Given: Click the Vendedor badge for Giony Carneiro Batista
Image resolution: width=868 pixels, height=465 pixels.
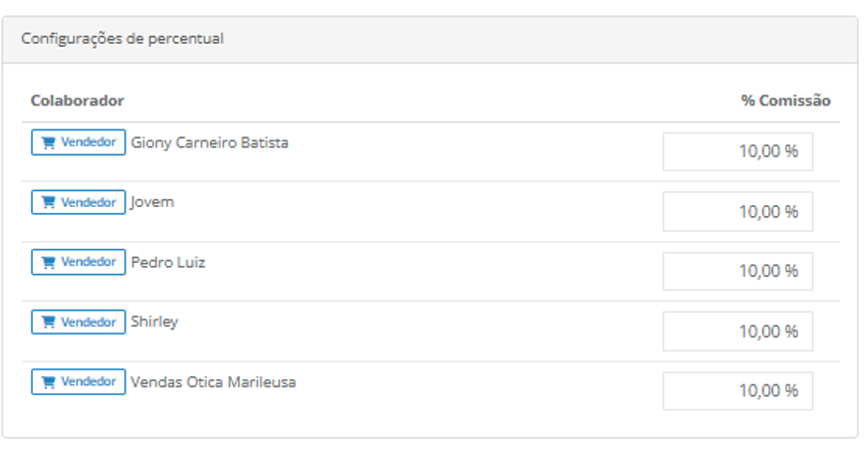Looking at the screenshot, I should pyautogui.click(x=79, y=142).
